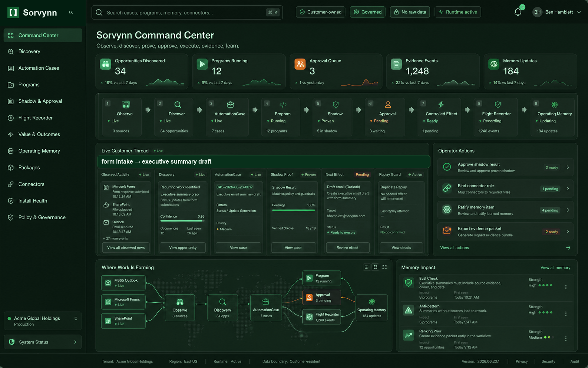
Task: Click the Coverage 100% progress bar
Action: pyautogui.click(x=294, y=210)
